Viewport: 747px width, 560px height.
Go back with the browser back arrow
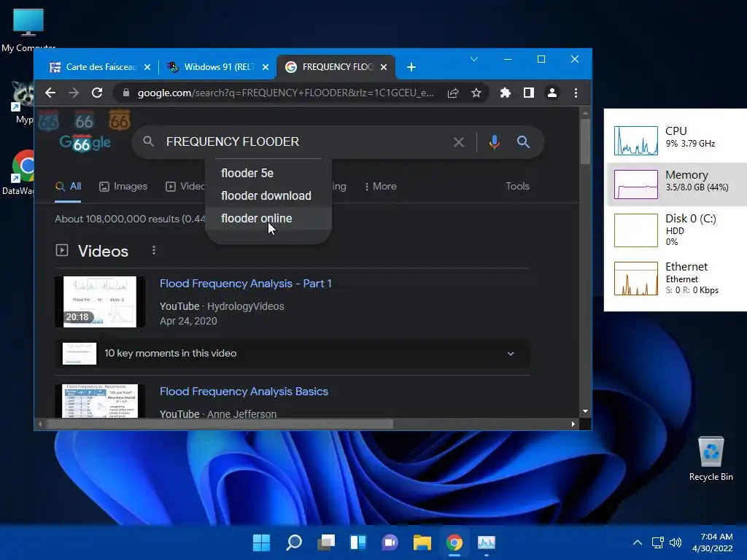[x=50, y=93]
